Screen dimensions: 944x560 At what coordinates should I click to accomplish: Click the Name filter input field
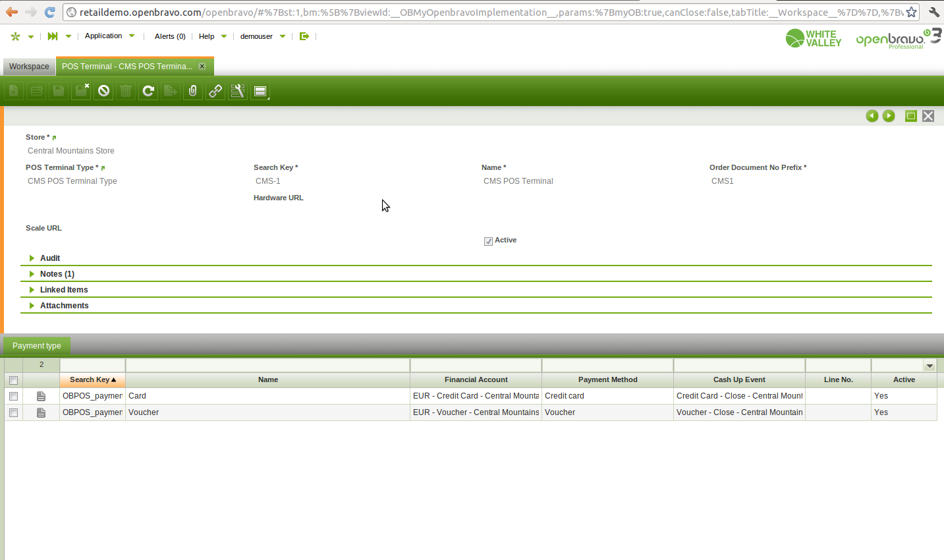click(267, 365)
